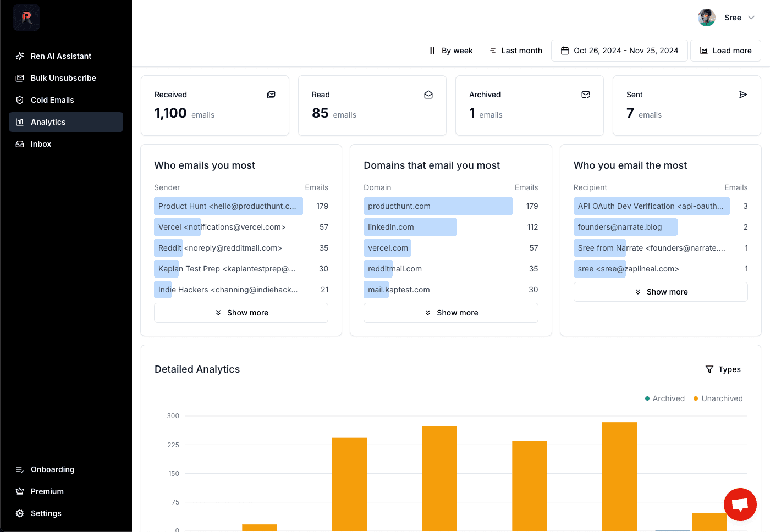The height and width of the screenshot is (532, 770).
Task: Click the vercel.com domain row
Action: click(x=451, y=248)
